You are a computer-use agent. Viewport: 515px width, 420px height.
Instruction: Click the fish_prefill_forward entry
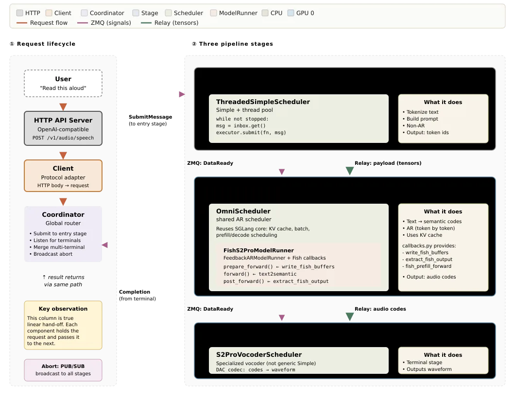click(x=427, y=266)
